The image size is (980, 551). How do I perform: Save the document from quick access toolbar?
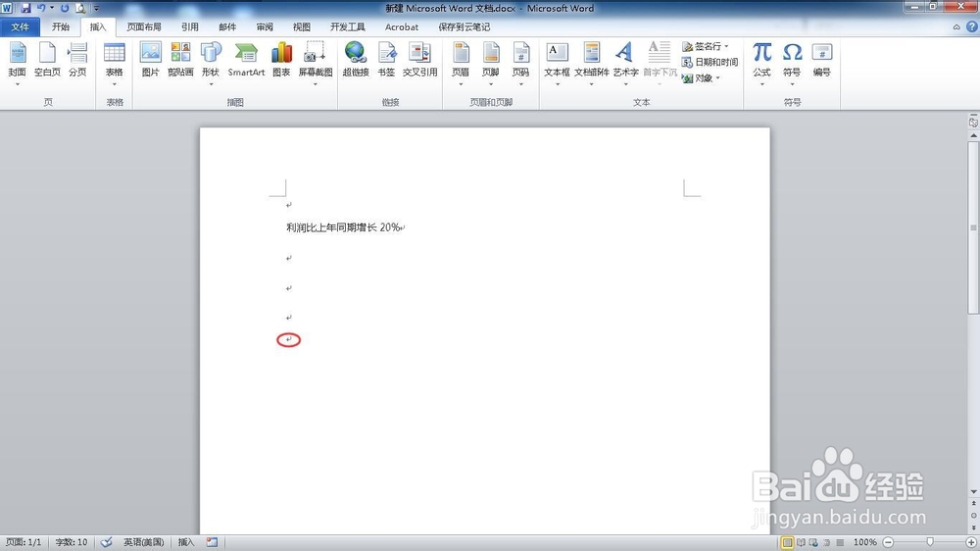[25, 8]
